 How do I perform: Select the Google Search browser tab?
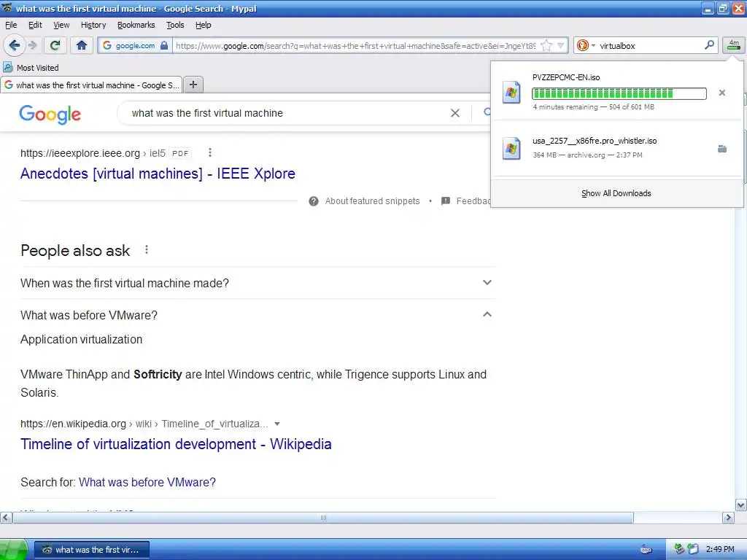tap(91, 85)
